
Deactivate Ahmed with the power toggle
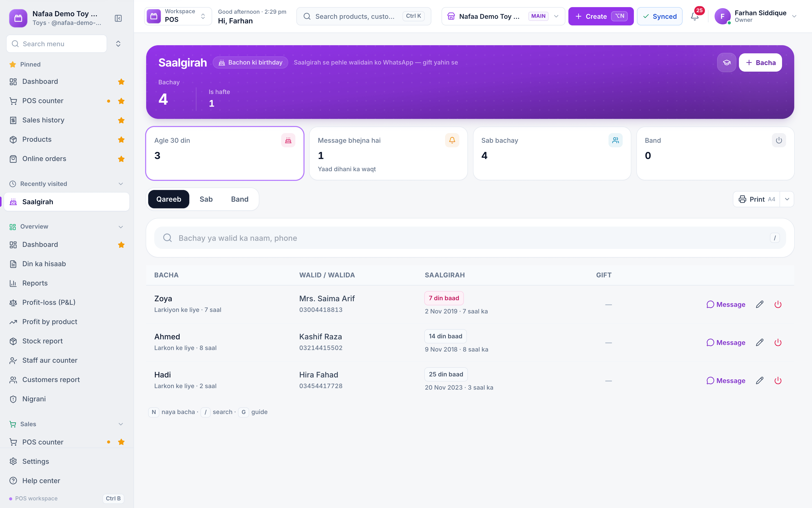point(778,342)
